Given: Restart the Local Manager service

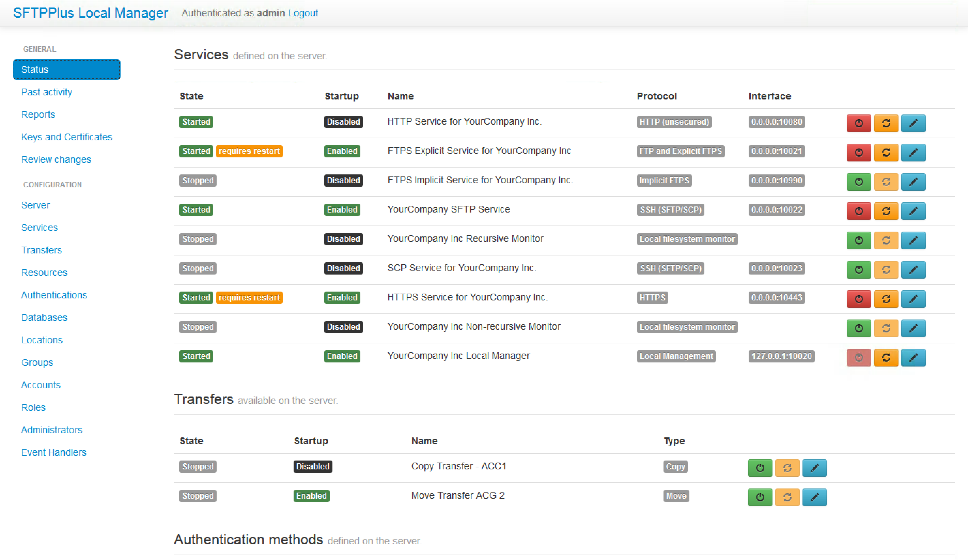Looking at the screenshot, I should [x=886, y=358].
